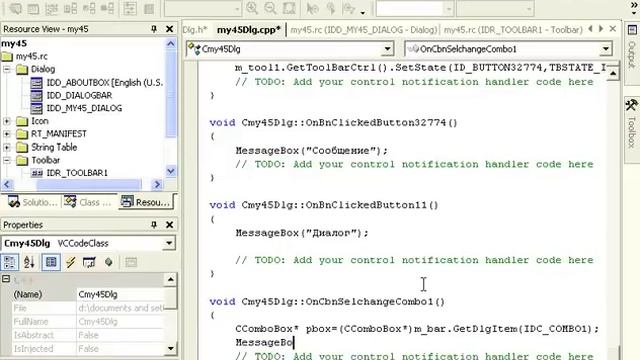Open the OnCbnSelchangeCombo1 method dropdown

click(x=606, y=49)
